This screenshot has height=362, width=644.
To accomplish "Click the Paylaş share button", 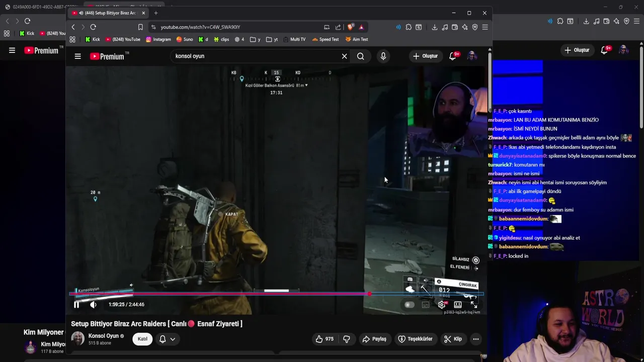I will point(374,339).
